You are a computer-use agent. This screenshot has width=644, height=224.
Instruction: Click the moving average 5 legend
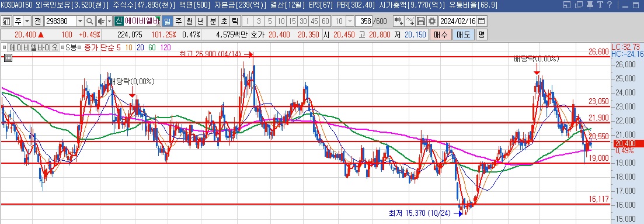(x=119, y=47)
